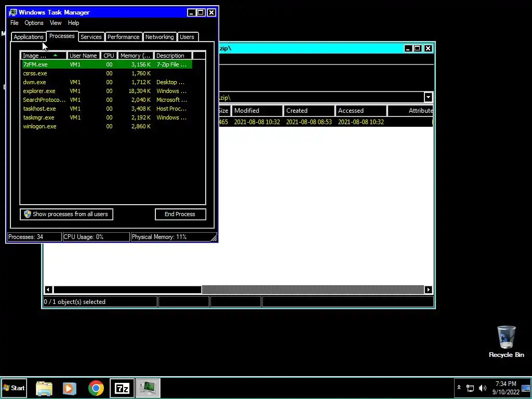532x399 pixels.
Task: Open the Users tab
Action: (x=187, y=37)
